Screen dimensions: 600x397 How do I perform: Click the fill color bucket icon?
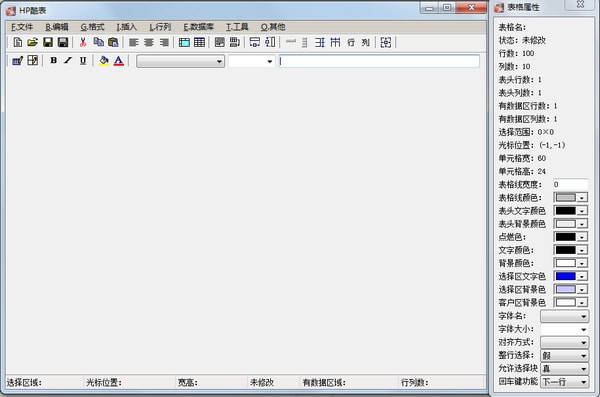[104, 60]
